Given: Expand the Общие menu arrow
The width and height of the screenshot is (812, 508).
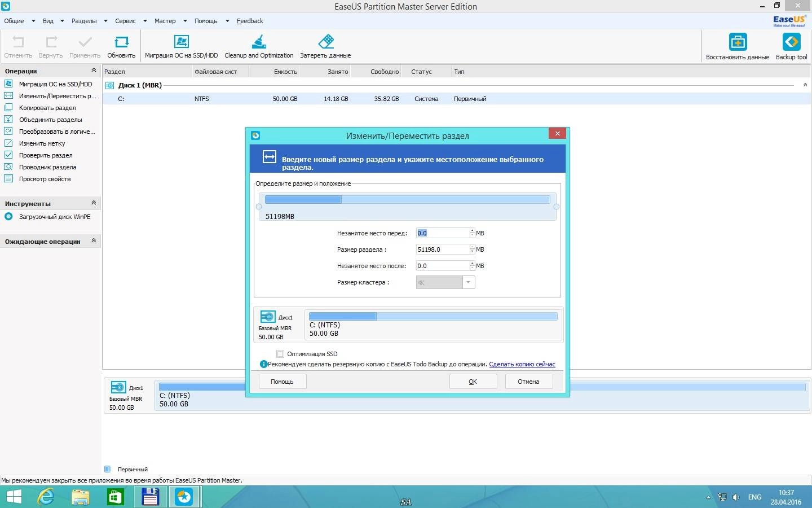Looking at the screenshot, I should pos(33,21).
